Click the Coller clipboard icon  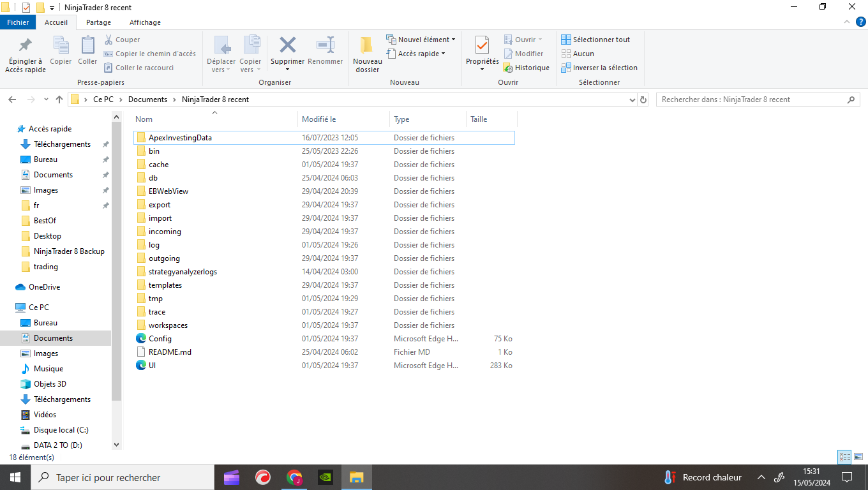pos(87,45)
